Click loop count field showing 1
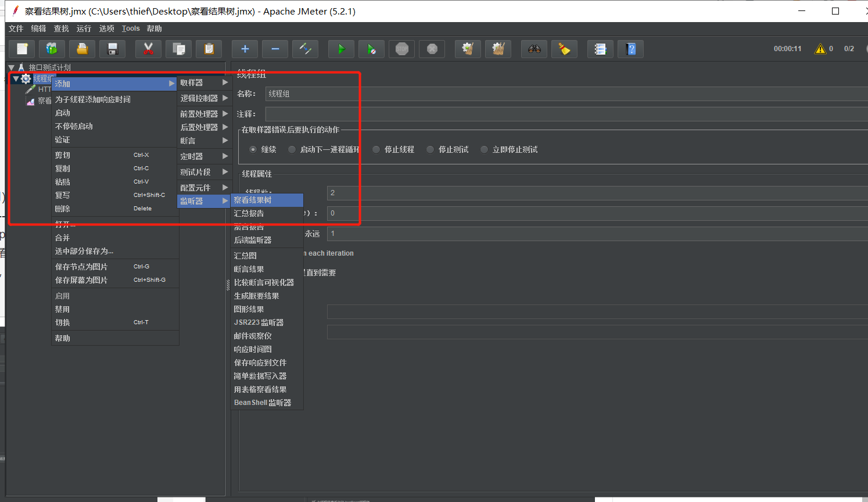 click(x=597, y=234)
